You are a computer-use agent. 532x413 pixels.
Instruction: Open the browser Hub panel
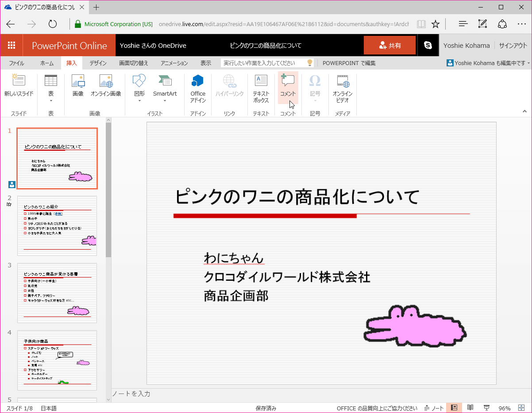point(463,24)
